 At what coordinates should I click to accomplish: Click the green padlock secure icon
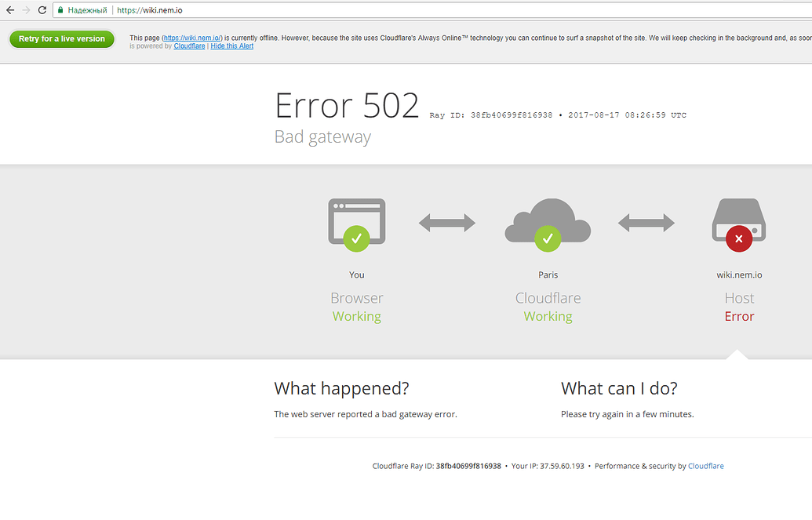click(60, 10)
